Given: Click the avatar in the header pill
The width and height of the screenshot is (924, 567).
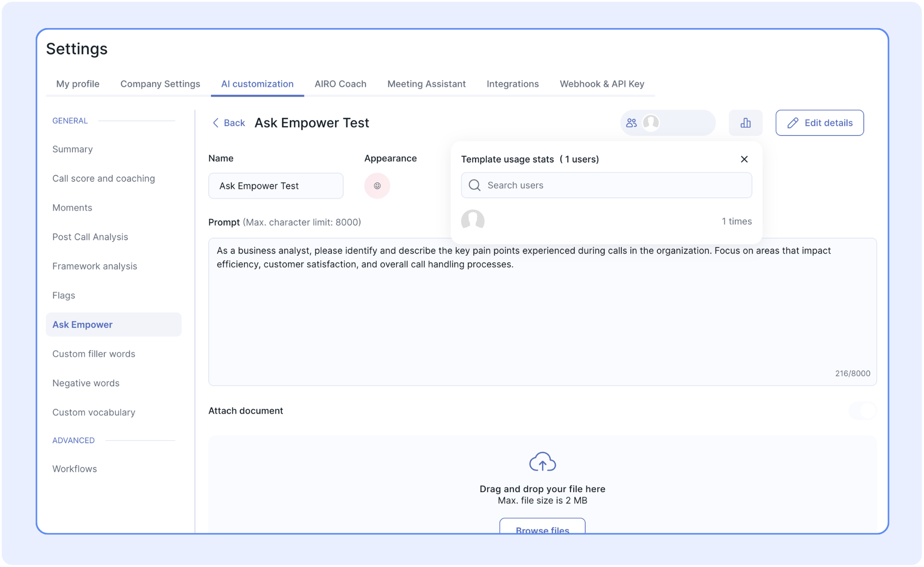Looking at the screenshot, I should [x=651, y=123].
